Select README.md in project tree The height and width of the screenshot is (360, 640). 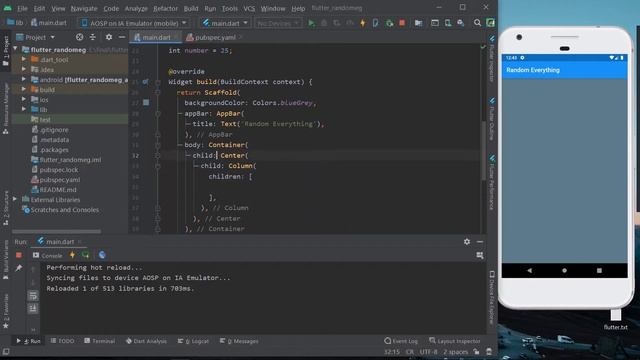point(58,190)
